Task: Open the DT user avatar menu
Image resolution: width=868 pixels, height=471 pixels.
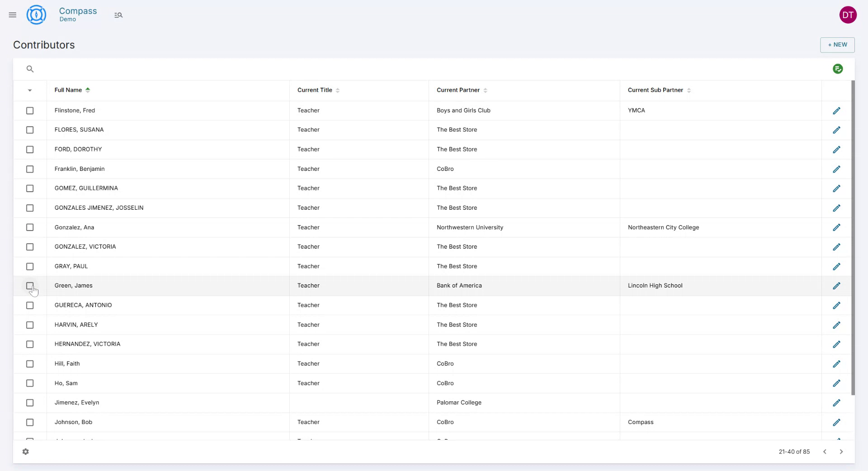Action: point(848,14)
